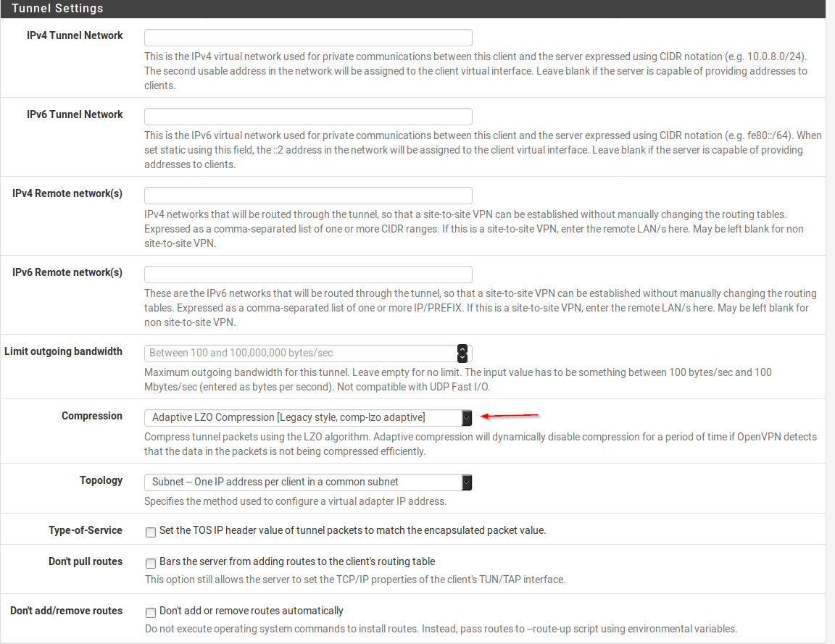The width and height of the screenshot is (835, 644).
Task: Open the Compression dropdown
Action: (x=308, y=418)
